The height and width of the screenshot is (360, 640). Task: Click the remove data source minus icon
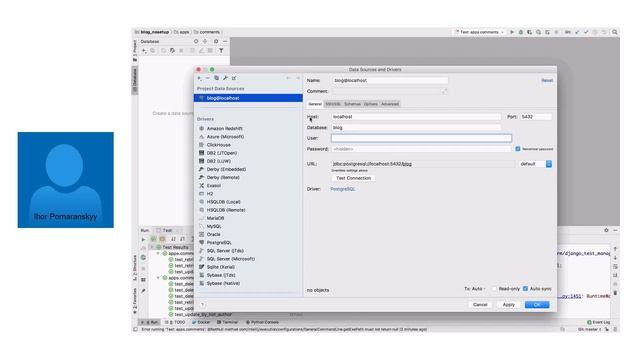[207, 78]
